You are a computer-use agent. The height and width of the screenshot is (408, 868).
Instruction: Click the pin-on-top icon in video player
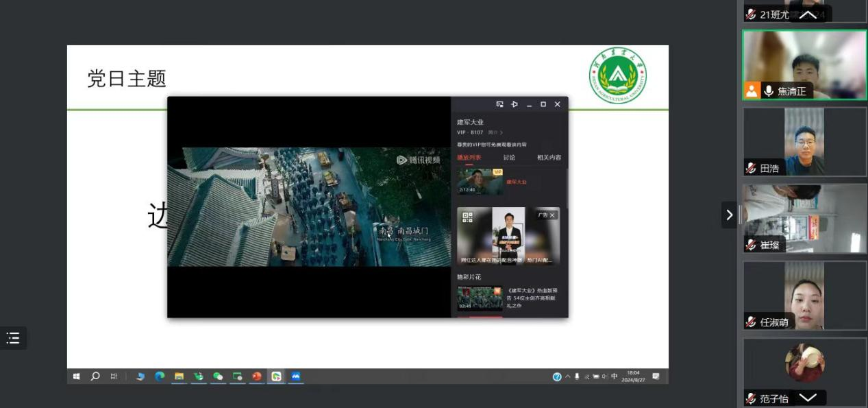click(514, 104)
